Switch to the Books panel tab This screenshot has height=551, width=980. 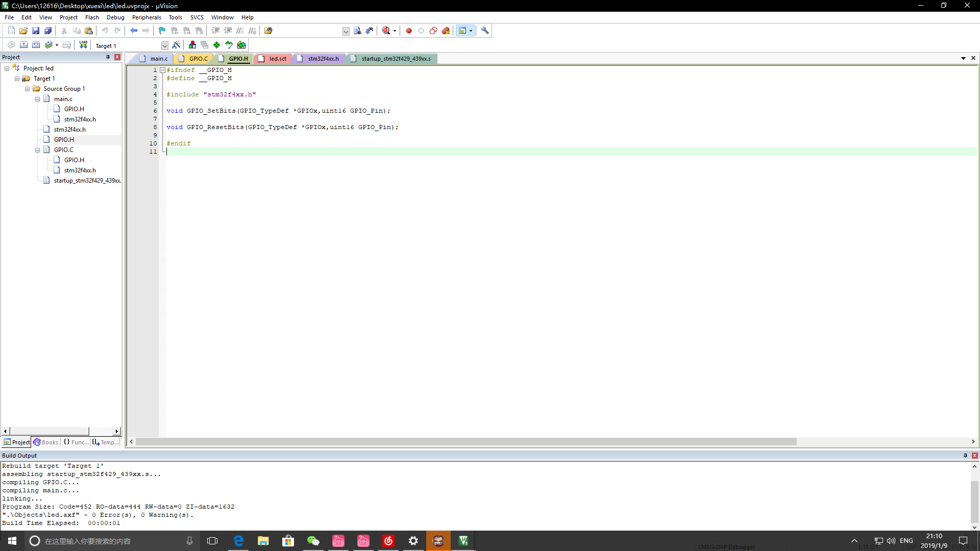[x=46, y=442]
